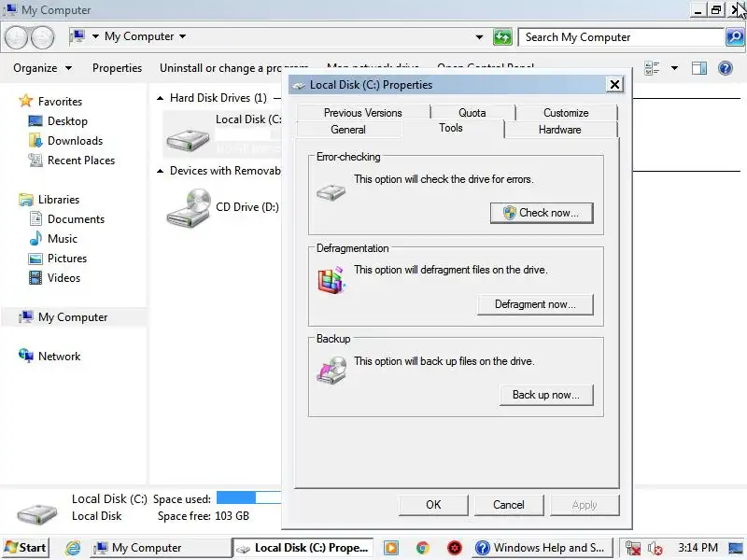
Task: Click the red round taskbar icon
Action: coord(455,548)
